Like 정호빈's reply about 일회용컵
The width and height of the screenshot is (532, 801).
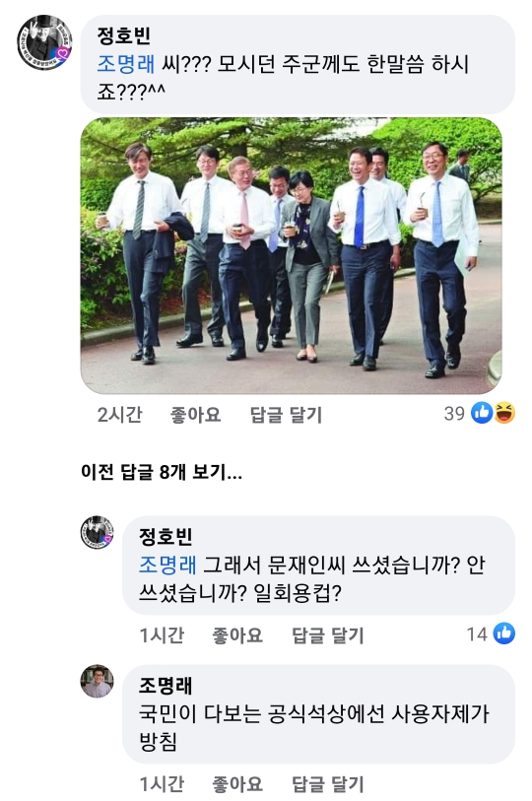(237, 634)
